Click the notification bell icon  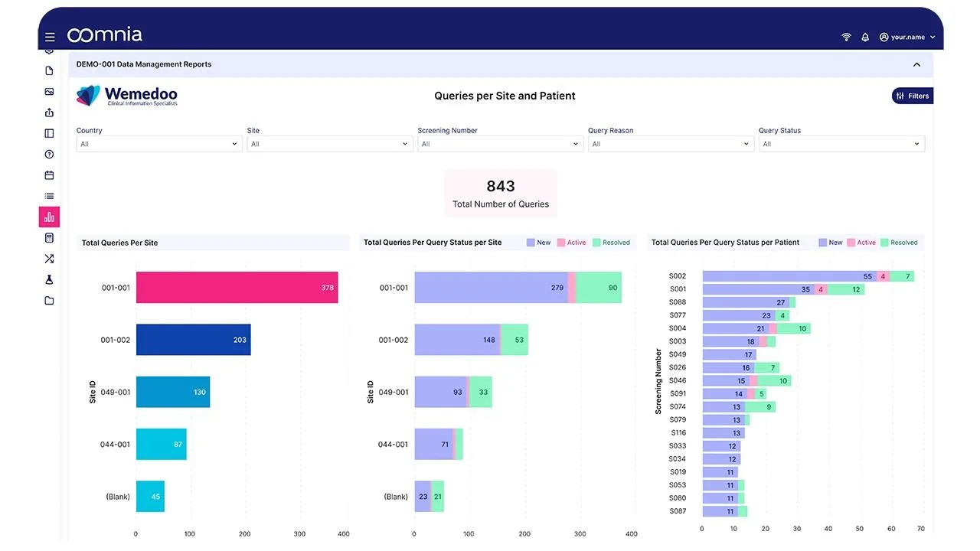coord(865,37)
